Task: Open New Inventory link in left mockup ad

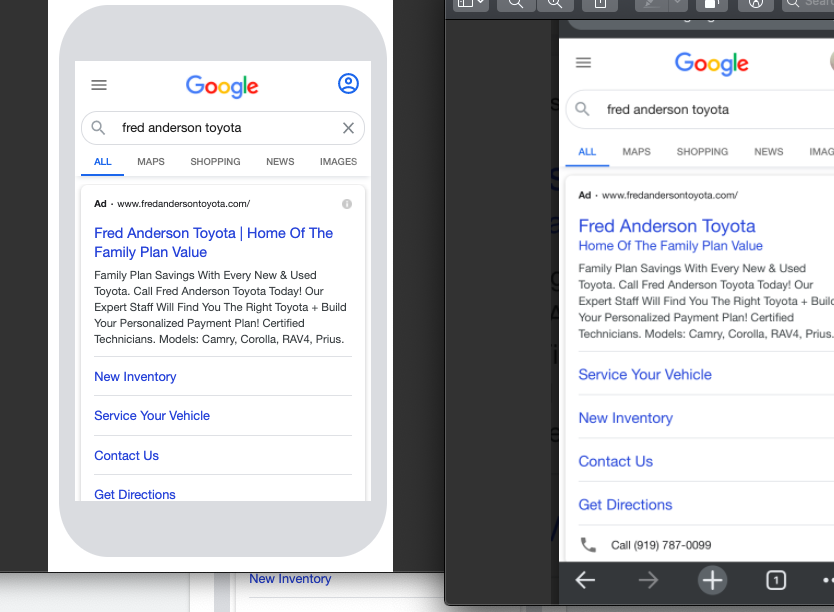Action: pos(135,376)
